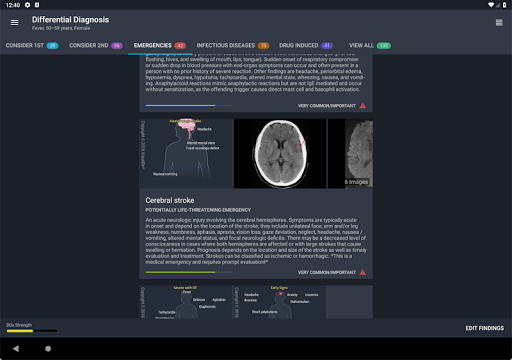Open the brain CT scan image
The height and width of the screenshot is (360, 512).
tap(280, 154)
